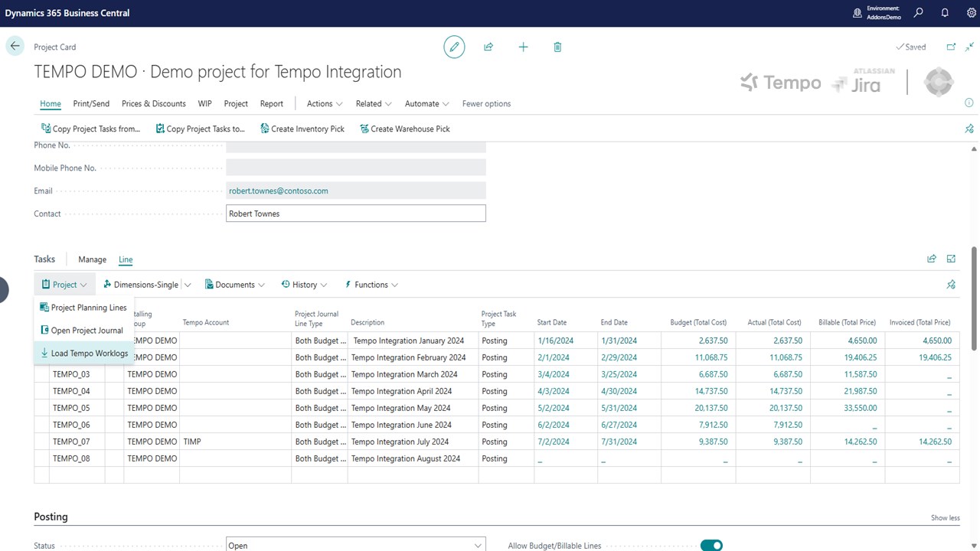This screenshot has width=980, height=551.
Task: Click the pencil edit icon
Action: (x=454, y=47)
